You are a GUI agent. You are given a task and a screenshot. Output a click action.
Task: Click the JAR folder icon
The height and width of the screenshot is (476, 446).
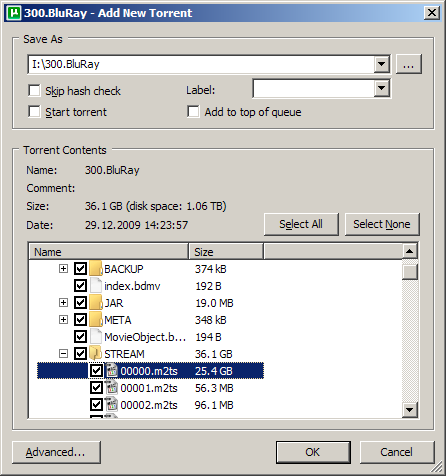click(x=96, y=303)
